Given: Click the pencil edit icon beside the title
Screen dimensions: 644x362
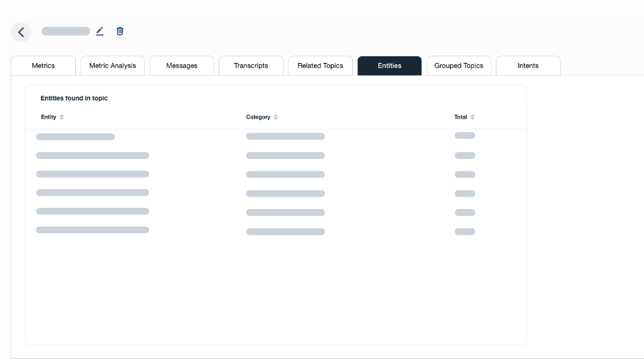Looking at the screenshot, I should click(x=100, y=31).
